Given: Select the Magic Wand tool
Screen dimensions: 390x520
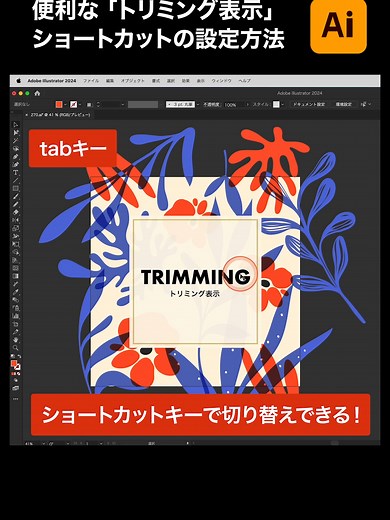Looking at the screenshot, I should (16, 141).
